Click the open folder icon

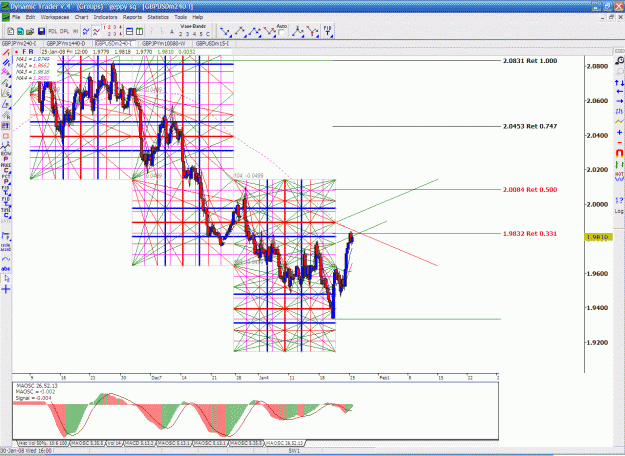tap(30, 31)
